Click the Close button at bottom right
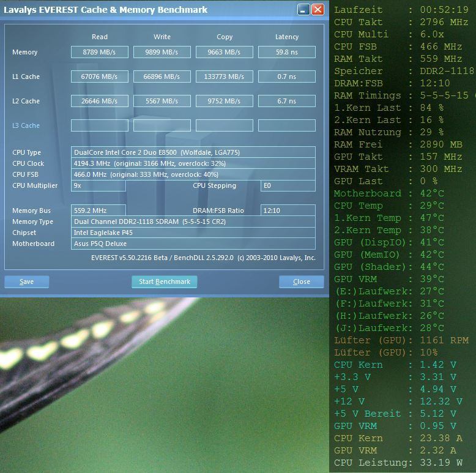This screenshot has width=476, height=473. tap(302, 281)
